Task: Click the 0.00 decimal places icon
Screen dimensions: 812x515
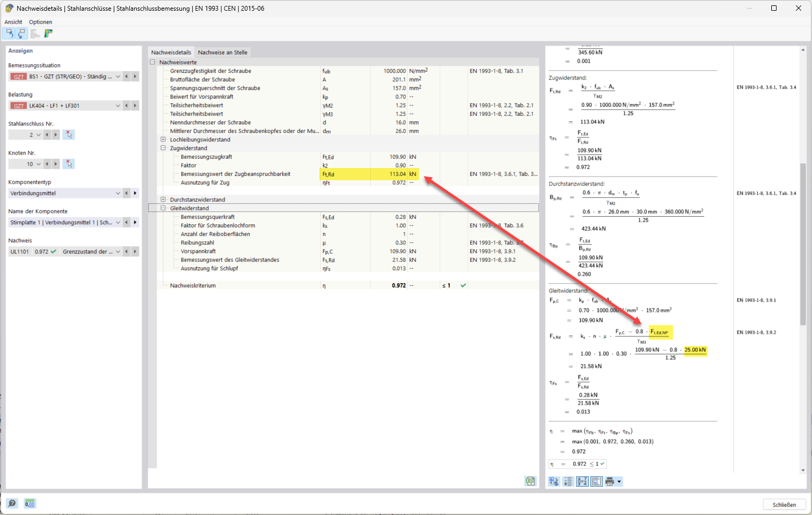Action: (x=30, y=503)
